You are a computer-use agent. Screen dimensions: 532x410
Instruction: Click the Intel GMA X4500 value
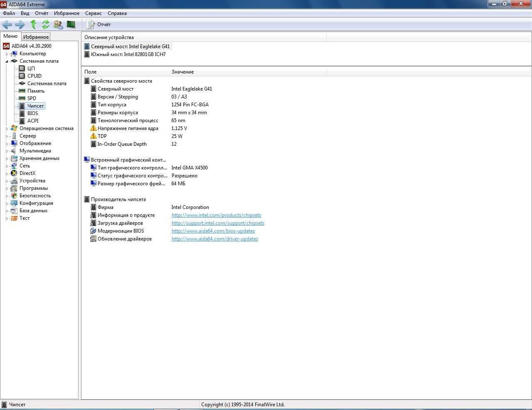click(x=190, y=168)
